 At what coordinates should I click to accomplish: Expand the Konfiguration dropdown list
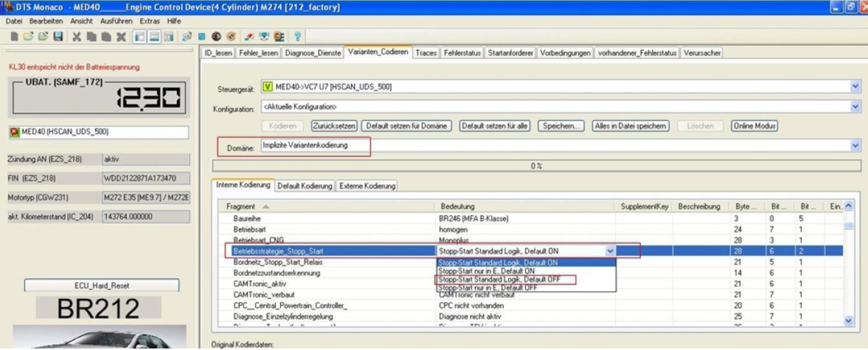point(855,107)
